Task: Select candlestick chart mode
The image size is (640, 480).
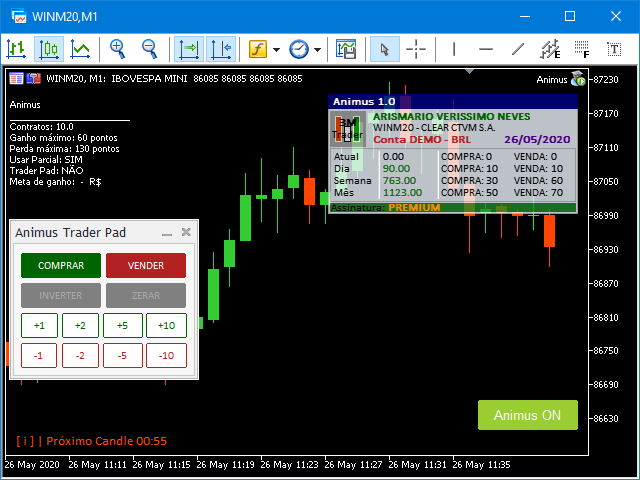Action: pos(49,49)
